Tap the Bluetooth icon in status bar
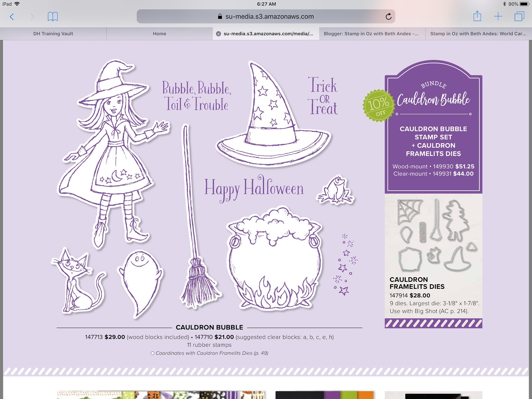Image resolution: width=532 pixels, height=399 pixels. click(x=504, y=4)
